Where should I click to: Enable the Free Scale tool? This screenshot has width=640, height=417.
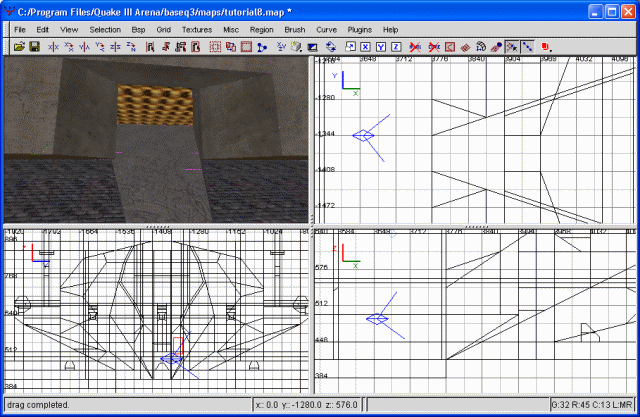click(350, 47)
